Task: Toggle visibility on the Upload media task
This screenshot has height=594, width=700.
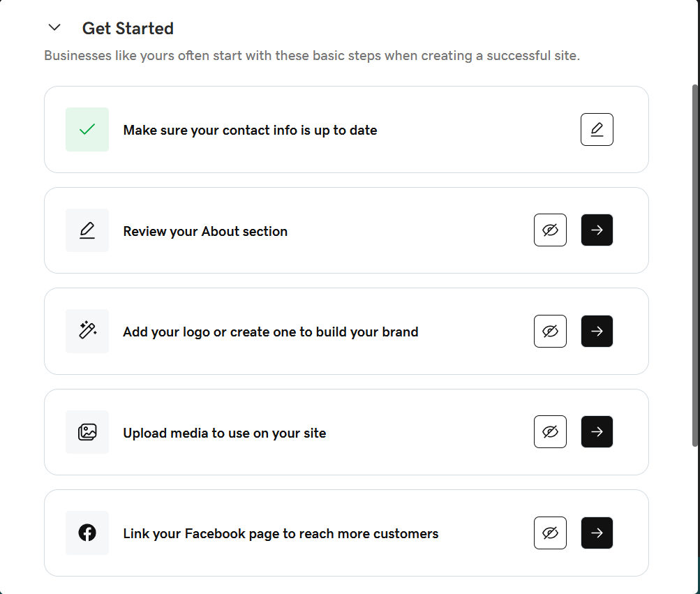Action: pos(550,431)
